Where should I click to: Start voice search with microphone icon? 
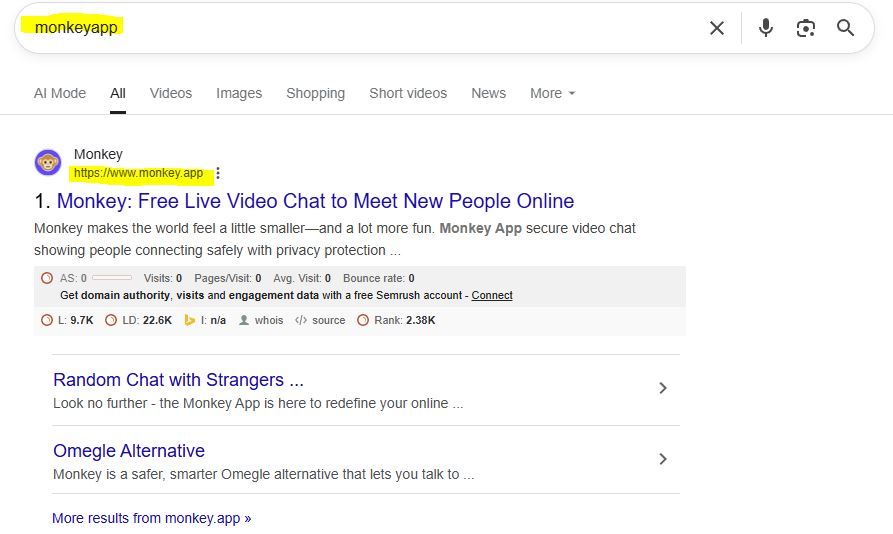[x=766, y=28]
